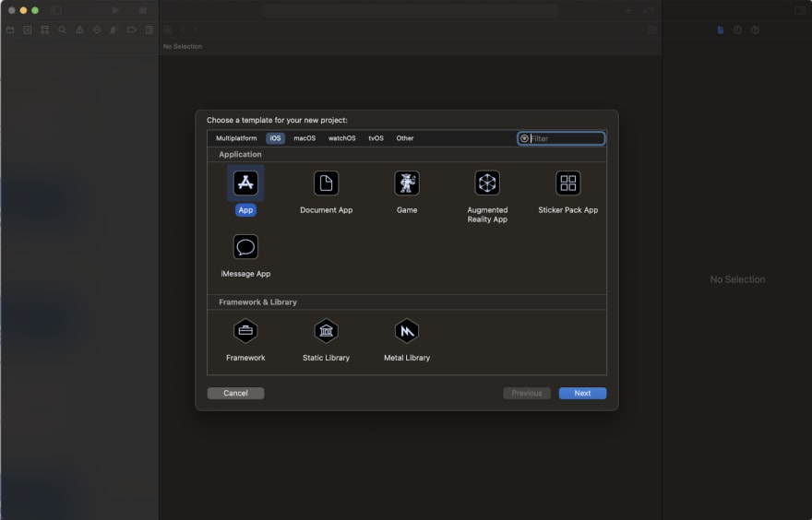Viewport: 812px width, 520px height.
Task: Click the Xcode activity status bar
Action: point(411,10)
